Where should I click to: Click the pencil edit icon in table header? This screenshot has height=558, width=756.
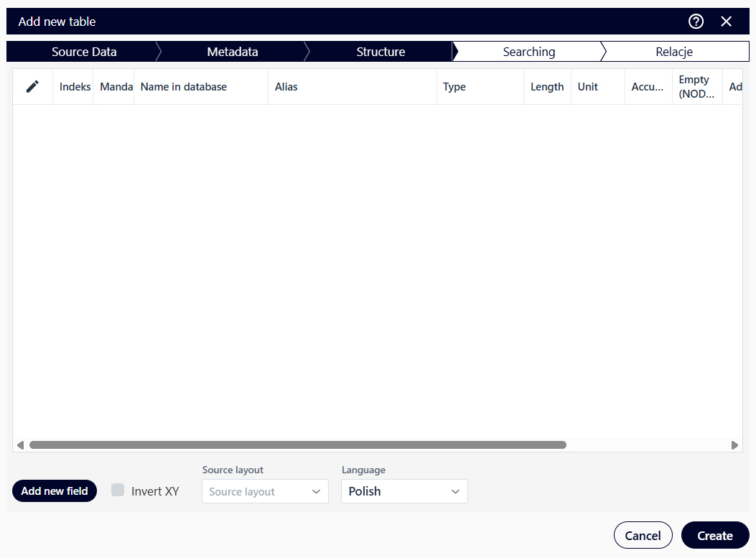coord(32,86)
